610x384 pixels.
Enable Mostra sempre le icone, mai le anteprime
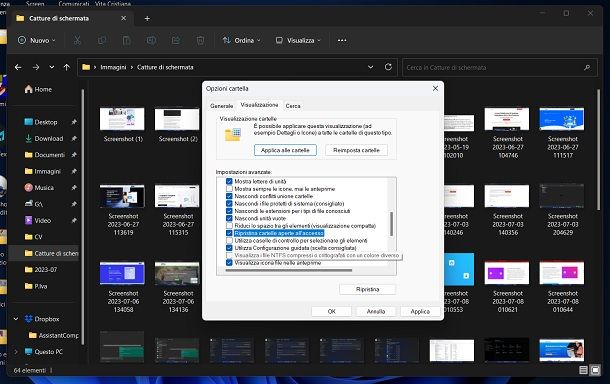(229, 189)
